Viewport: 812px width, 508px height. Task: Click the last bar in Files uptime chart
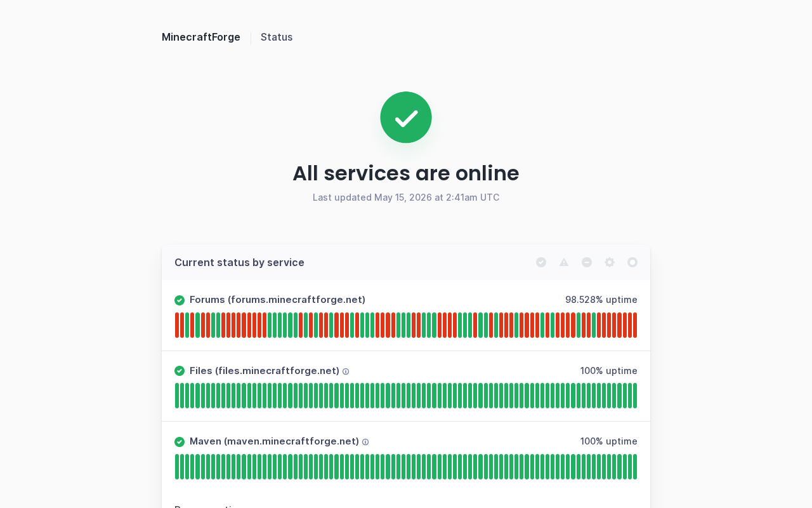635,396
